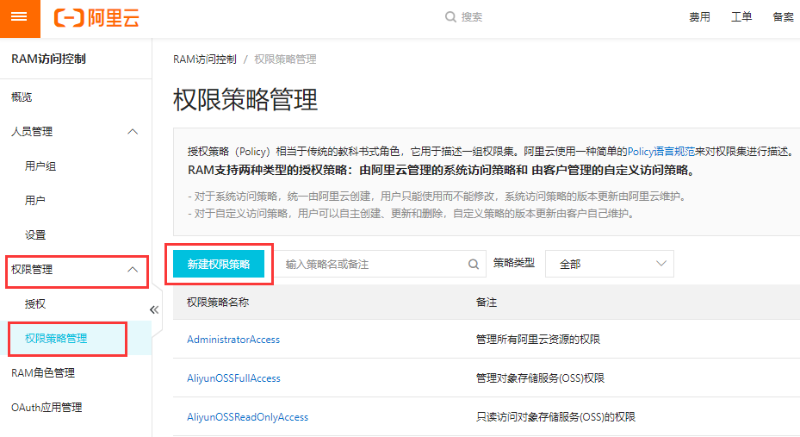The width and height of the screenshot is (800, 437).
Task: Click the 新建权限策略 button
Action: (x=218, y=264)
